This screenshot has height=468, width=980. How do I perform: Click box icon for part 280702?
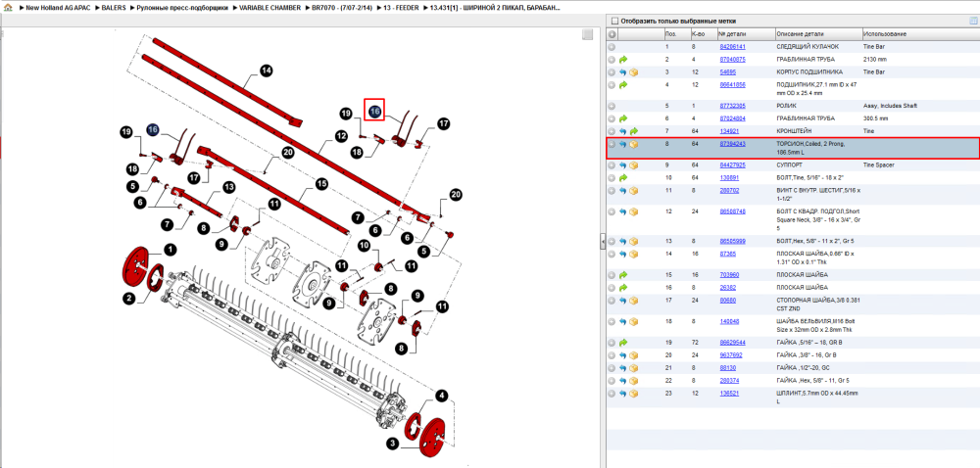coord(633,191)
